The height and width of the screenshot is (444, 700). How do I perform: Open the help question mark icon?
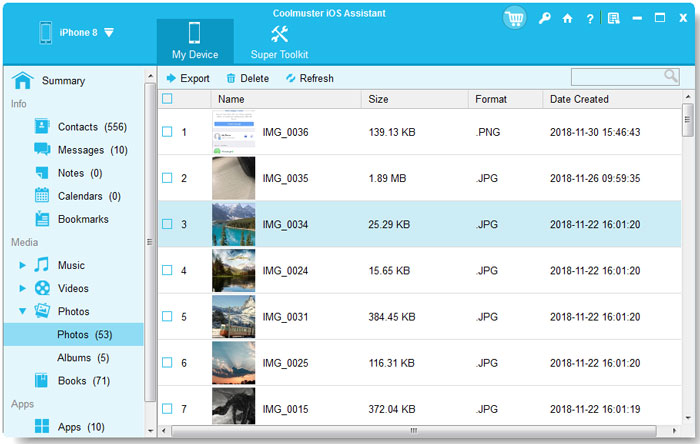(x=590, y=18)
